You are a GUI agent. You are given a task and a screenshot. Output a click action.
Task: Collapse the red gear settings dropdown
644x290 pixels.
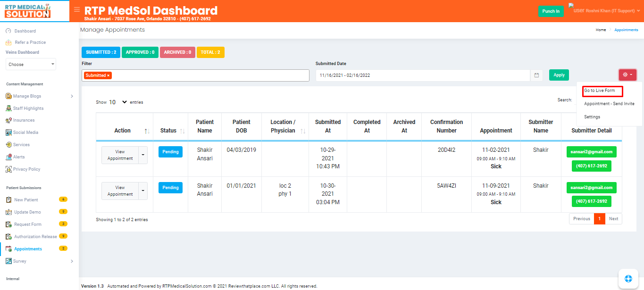click(627, 75)
